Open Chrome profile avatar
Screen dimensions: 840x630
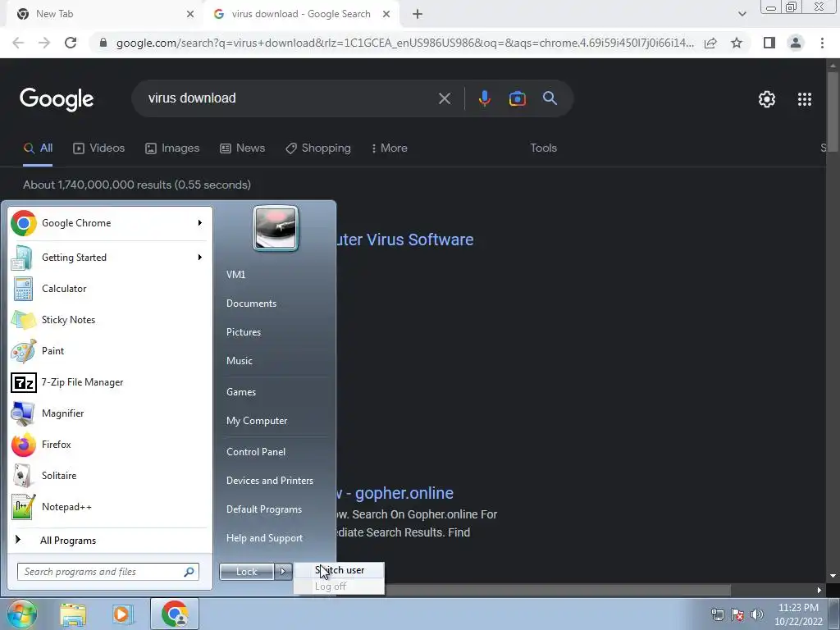tap(796, 43)
